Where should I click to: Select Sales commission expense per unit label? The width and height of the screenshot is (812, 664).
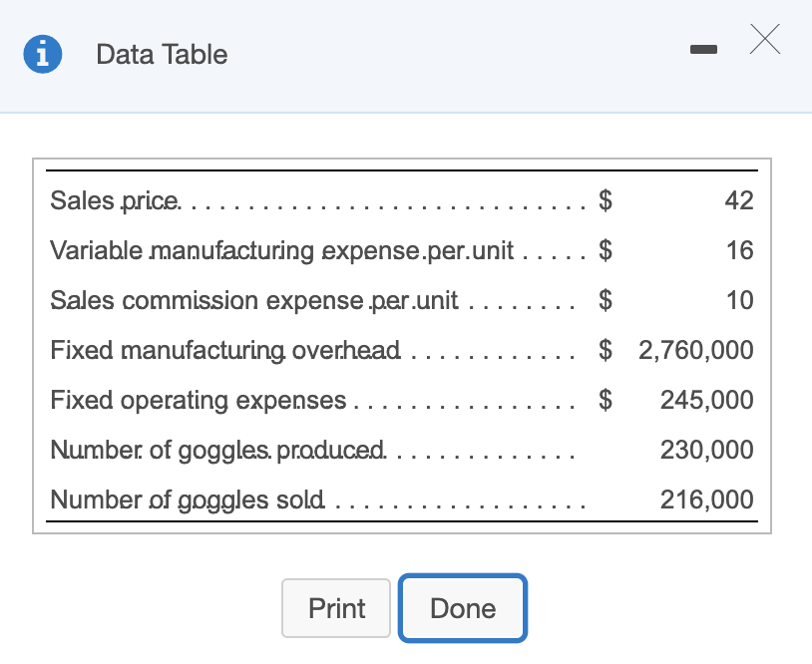pyautogui.click(x=254, y=300)
